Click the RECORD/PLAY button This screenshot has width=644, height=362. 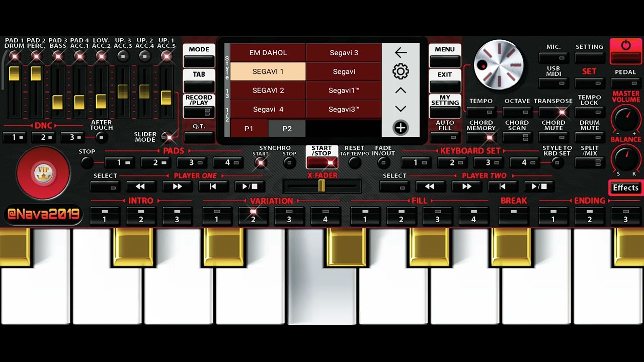pyautogui.click(x=199, y=106)
